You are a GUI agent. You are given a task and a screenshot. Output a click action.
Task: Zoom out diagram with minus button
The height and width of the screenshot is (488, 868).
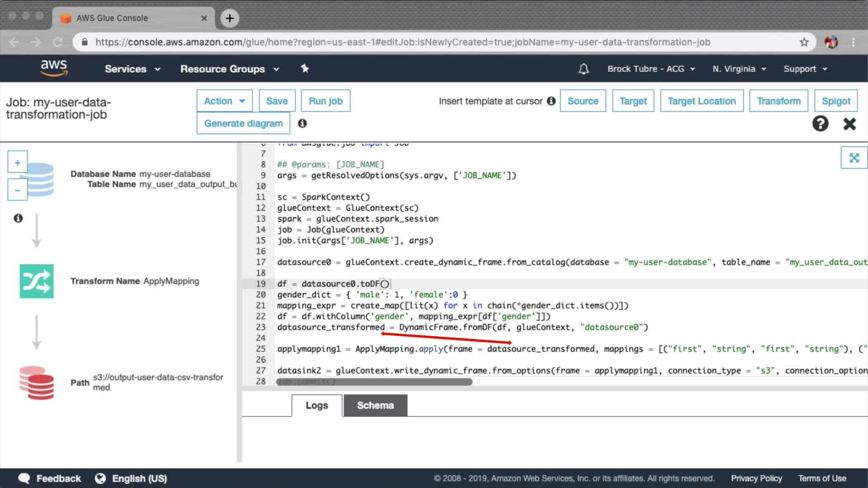(18, 190)
